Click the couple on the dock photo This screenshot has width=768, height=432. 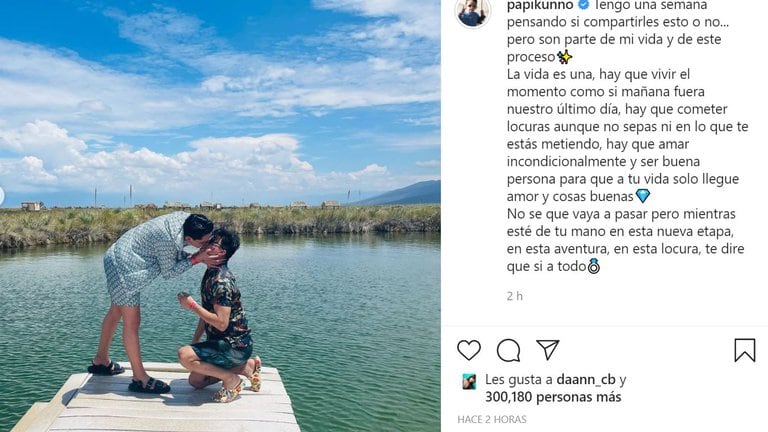coord(178,305)
